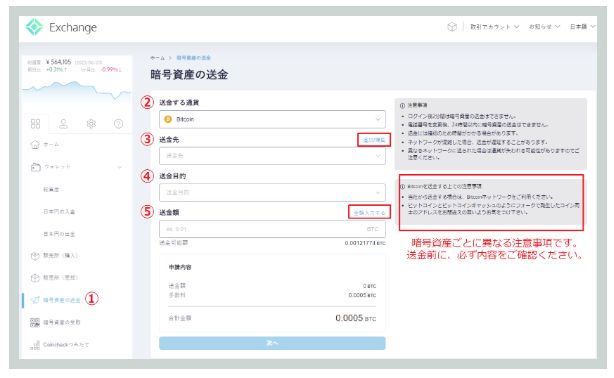Click the -0.99% change value
This screenshot has height=378, width=614.
tap(111, 70)
